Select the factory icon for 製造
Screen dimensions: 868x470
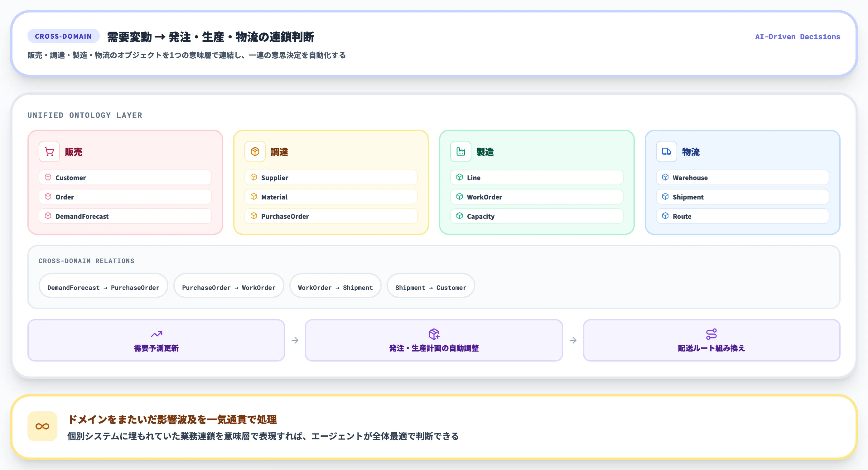461,151
